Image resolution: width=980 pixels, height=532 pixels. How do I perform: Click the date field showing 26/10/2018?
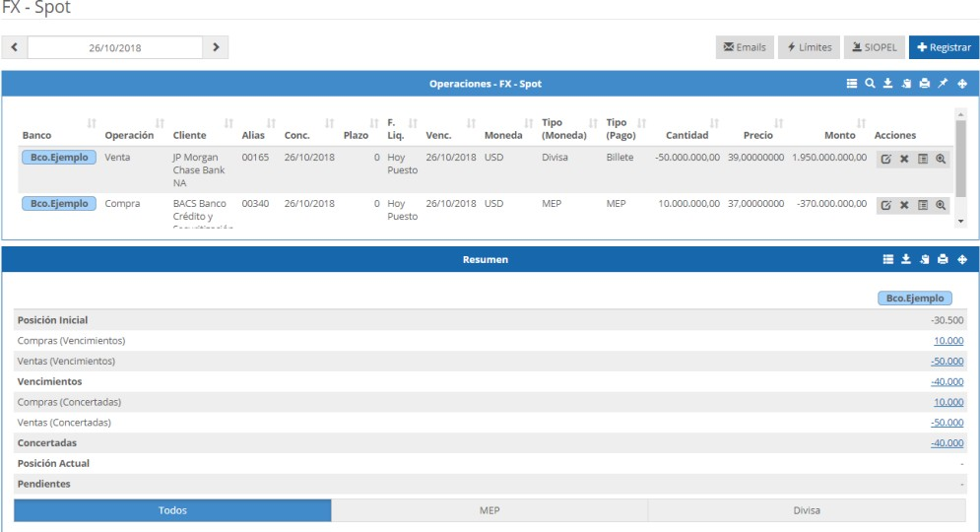[x=115, y=47]
